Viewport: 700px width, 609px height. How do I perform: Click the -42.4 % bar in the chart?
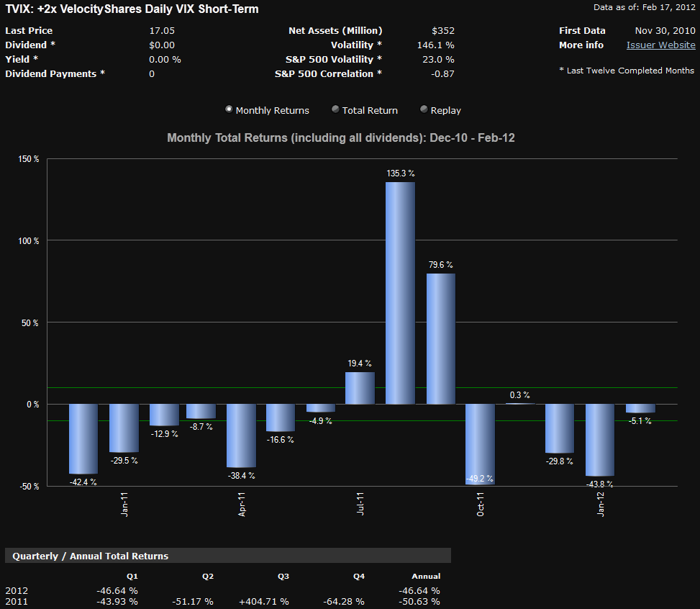click(83, 439)
